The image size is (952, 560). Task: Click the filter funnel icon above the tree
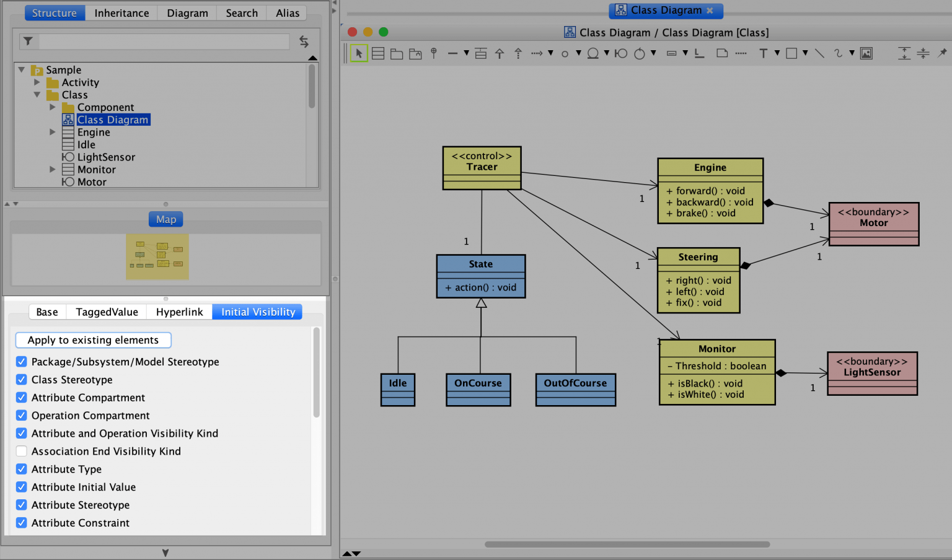pos(28,41)
